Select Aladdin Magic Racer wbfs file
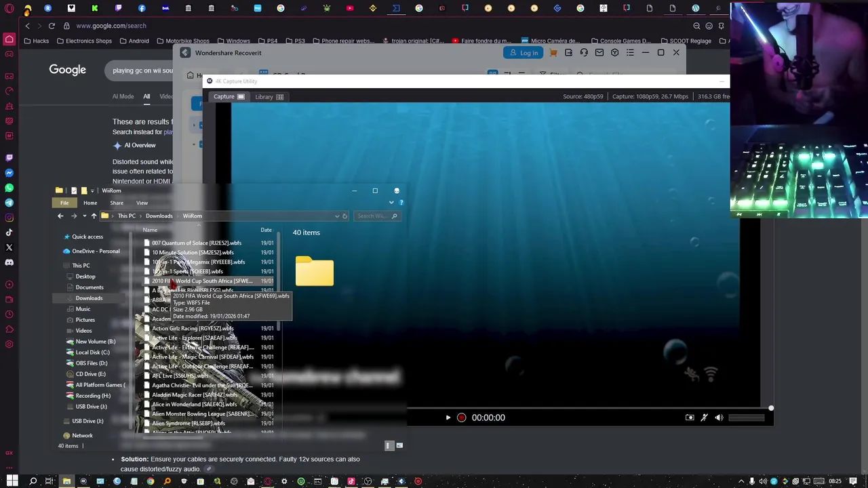Viewport: 868px width, 488px height. coord(195,394)
